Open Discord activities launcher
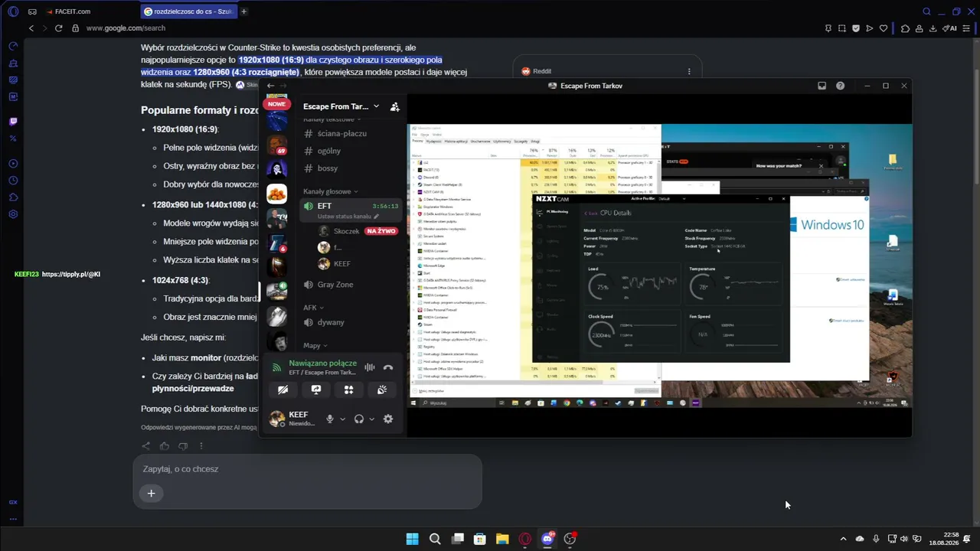Image resolution: width=980 pixels, height=551 pixels. click(x=349, y=390)
